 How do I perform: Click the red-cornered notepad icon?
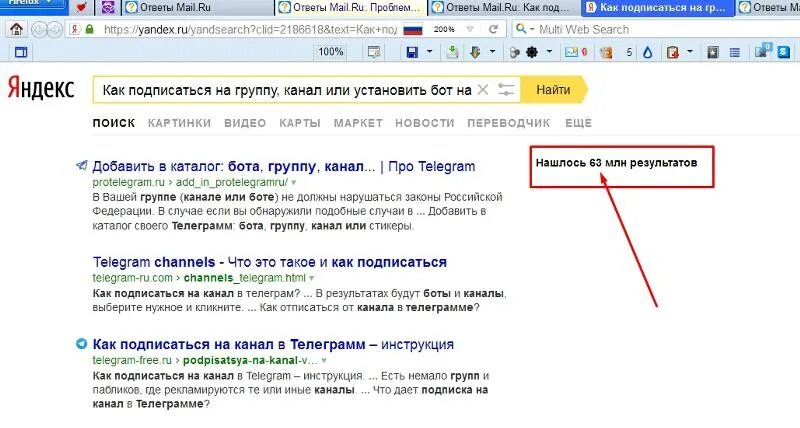[x=673, y=52]
